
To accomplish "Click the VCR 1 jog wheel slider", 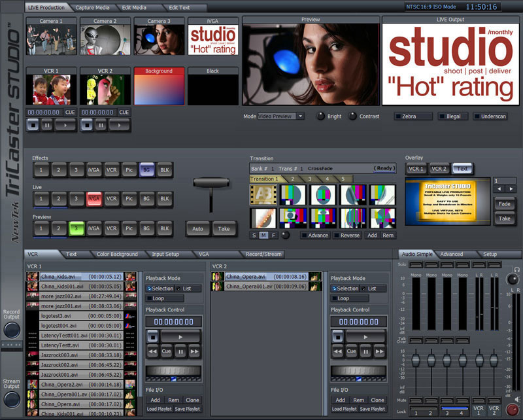I will 173,371.
